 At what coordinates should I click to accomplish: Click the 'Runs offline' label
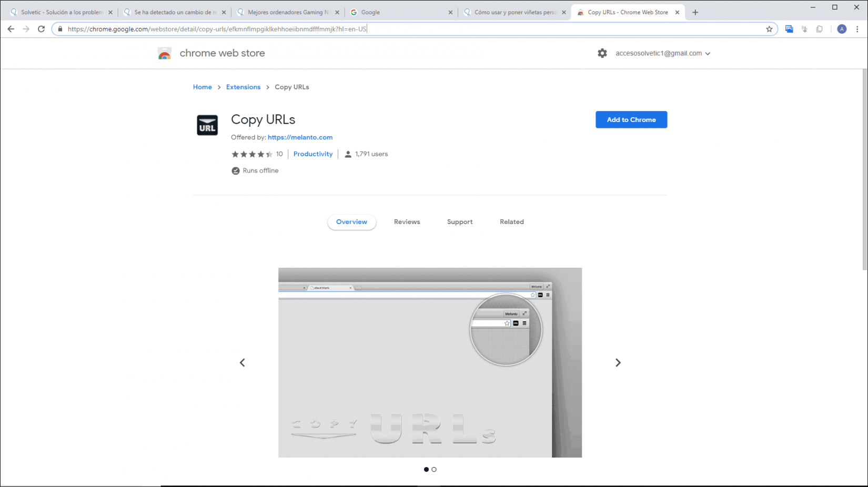[x=260, y=171]
